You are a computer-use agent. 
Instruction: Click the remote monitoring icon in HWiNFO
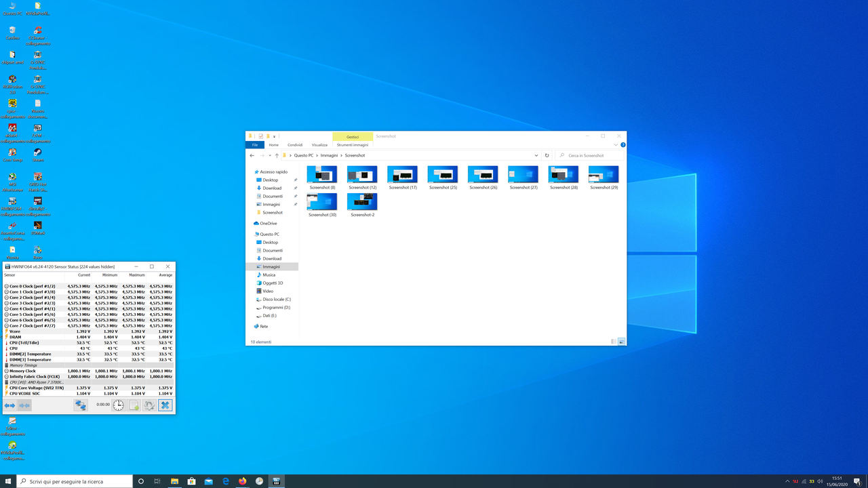pyautogui.click(x=81, y=405)
